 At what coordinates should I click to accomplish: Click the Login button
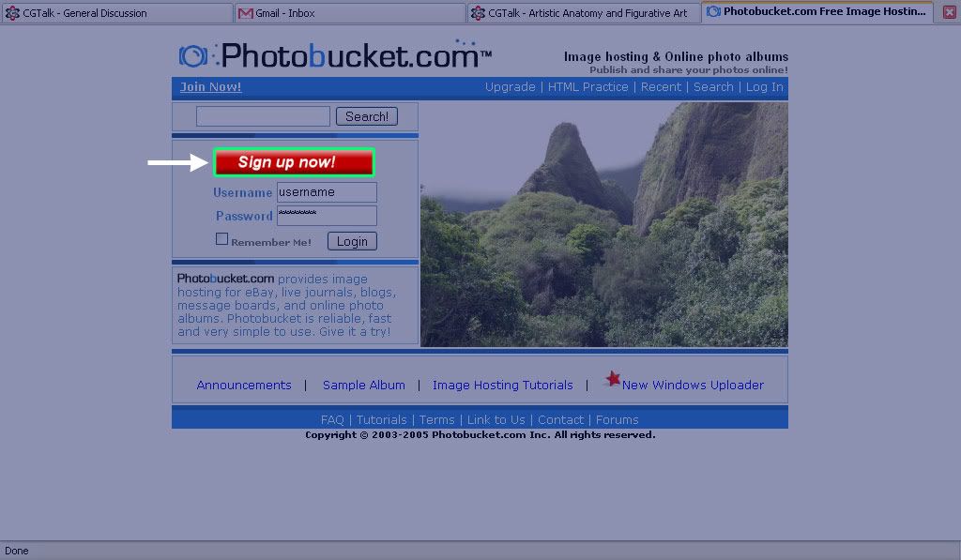click(352, 241)
